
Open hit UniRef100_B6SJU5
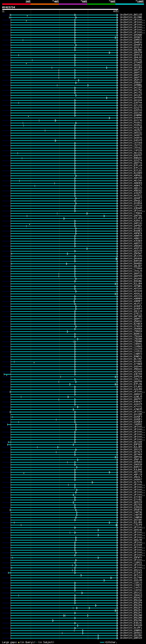pyautogui.click(x=131, y=15)
